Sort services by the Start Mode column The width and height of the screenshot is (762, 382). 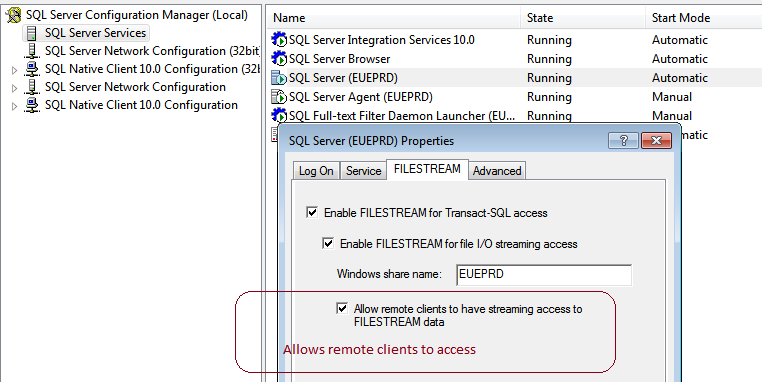[680, 18]
